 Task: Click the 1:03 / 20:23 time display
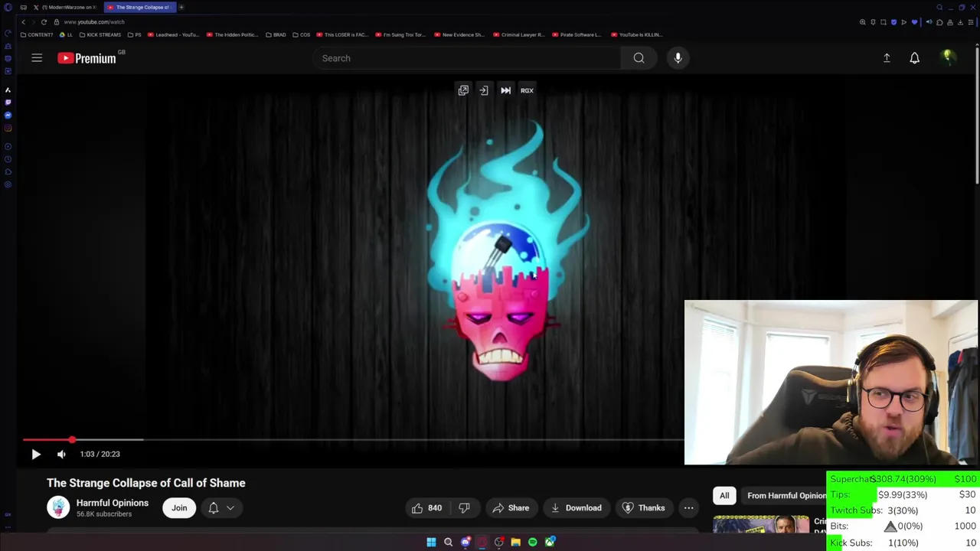(100, 454)
